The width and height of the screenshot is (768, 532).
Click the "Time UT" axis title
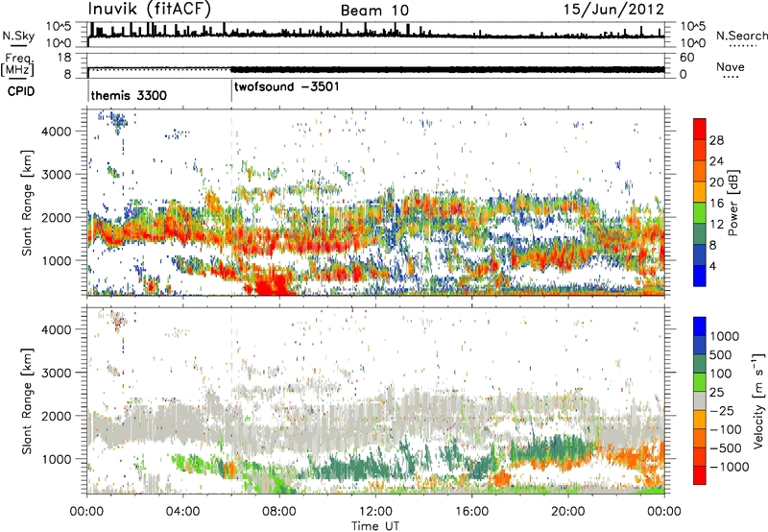coord(375,526)
